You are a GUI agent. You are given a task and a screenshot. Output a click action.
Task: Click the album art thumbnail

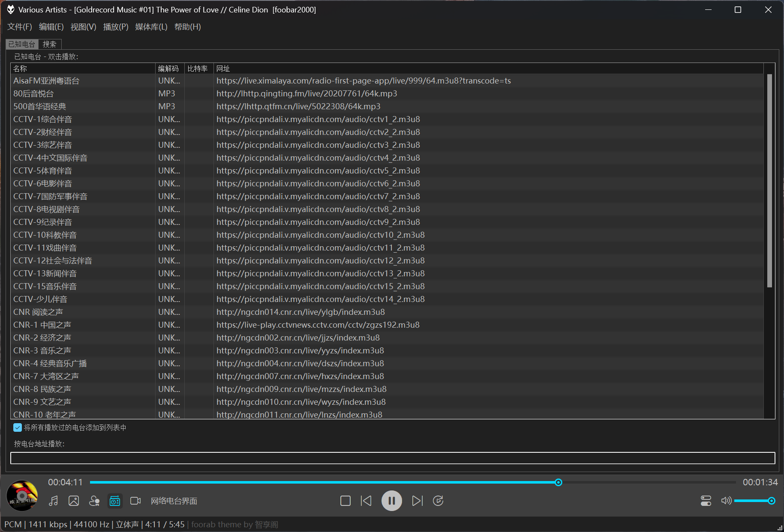22,496
